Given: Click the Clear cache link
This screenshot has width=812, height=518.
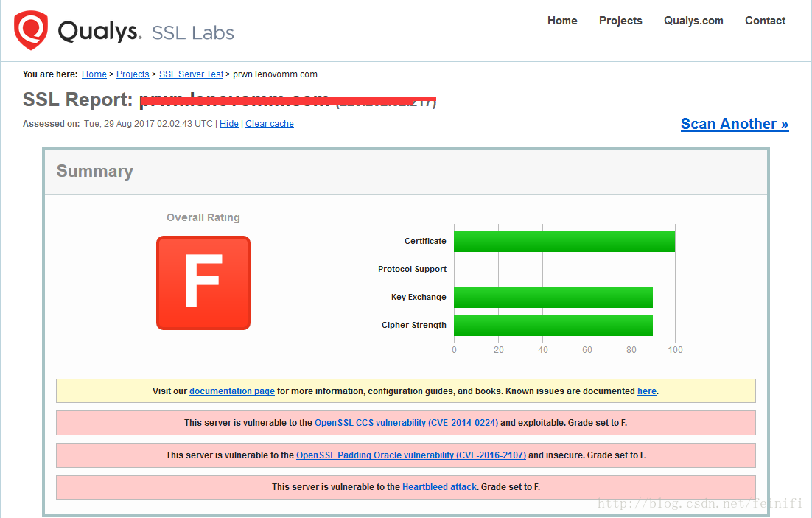Looking at the screenshot, I should (269, 123).
